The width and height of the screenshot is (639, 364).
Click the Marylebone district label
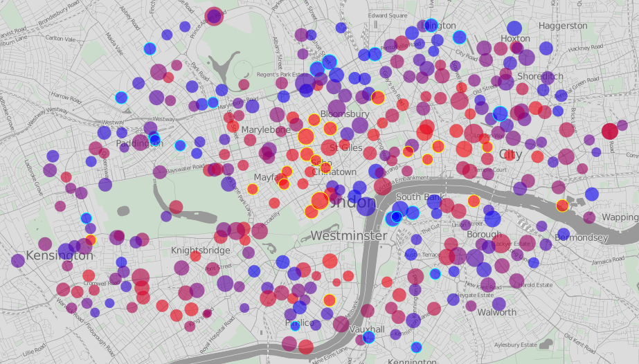coord(265,129)
